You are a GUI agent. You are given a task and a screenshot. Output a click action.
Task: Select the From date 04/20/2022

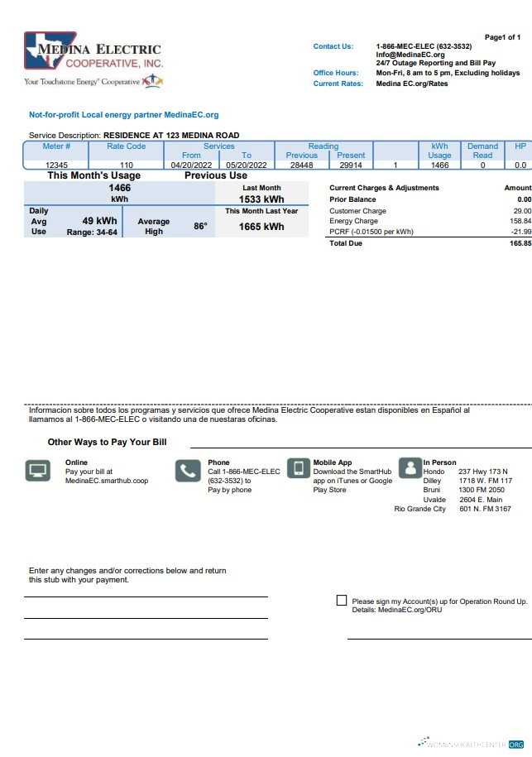191,165
